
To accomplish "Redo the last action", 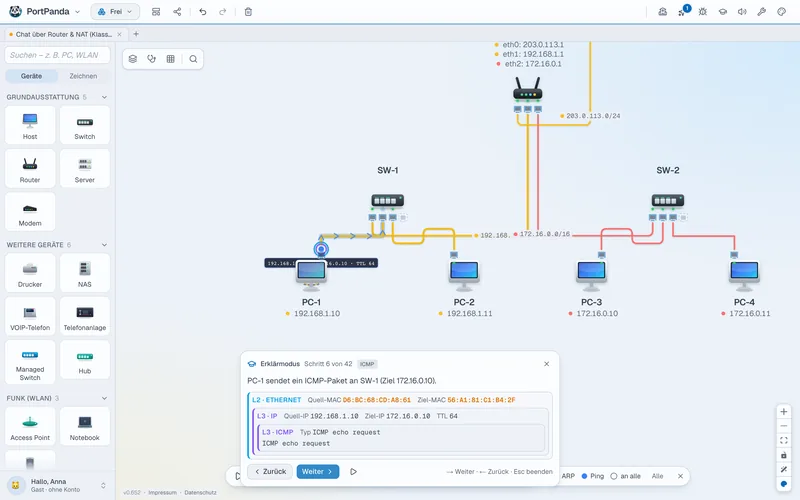I will click(x=222, y=12).
